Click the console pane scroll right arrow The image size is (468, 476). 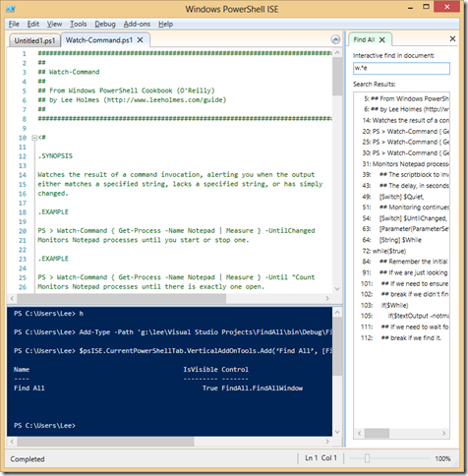pos(327,442)
